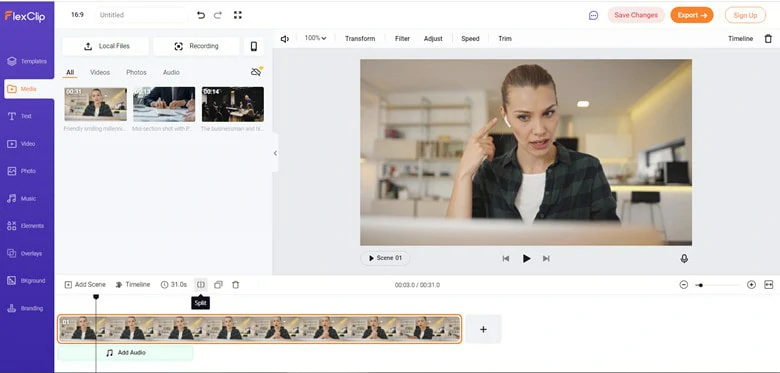Switch to the All media tab
The width and height of the screenshot is (780, 373).
coord(70,73)
